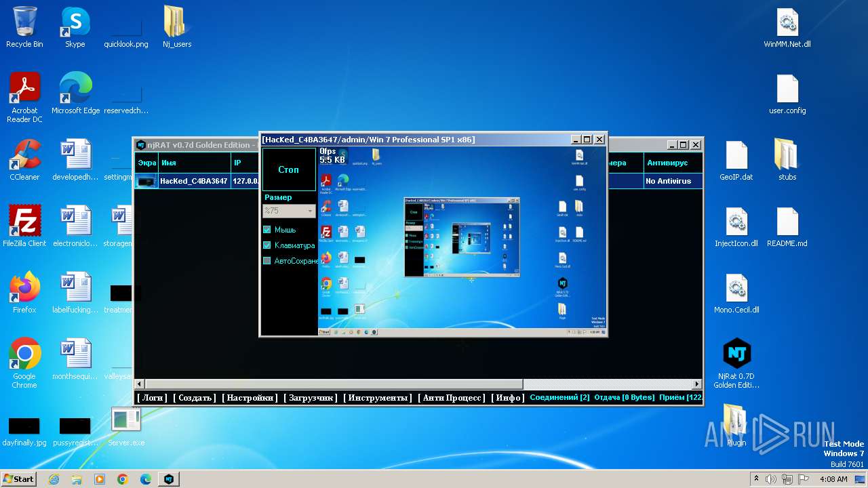Click the 5.5 KB frame size text

click(332, 160)
